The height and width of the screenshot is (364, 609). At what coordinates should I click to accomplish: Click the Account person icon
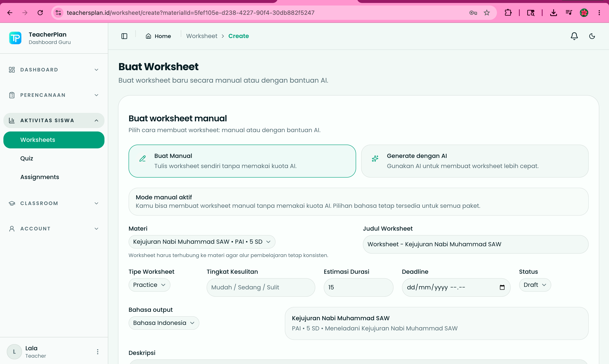click(x=12, y=229)
